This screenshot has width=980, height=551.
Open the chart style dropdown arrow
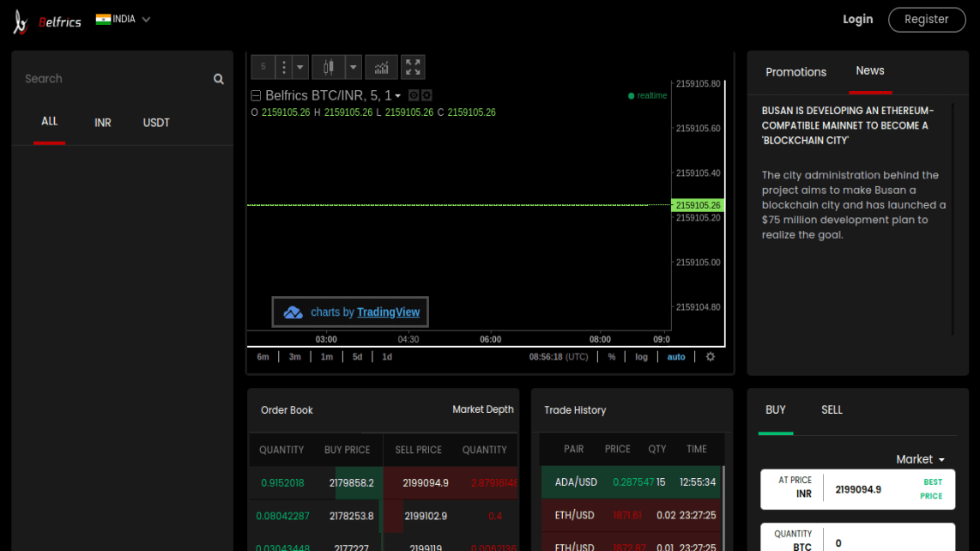(x=353, y=67)
